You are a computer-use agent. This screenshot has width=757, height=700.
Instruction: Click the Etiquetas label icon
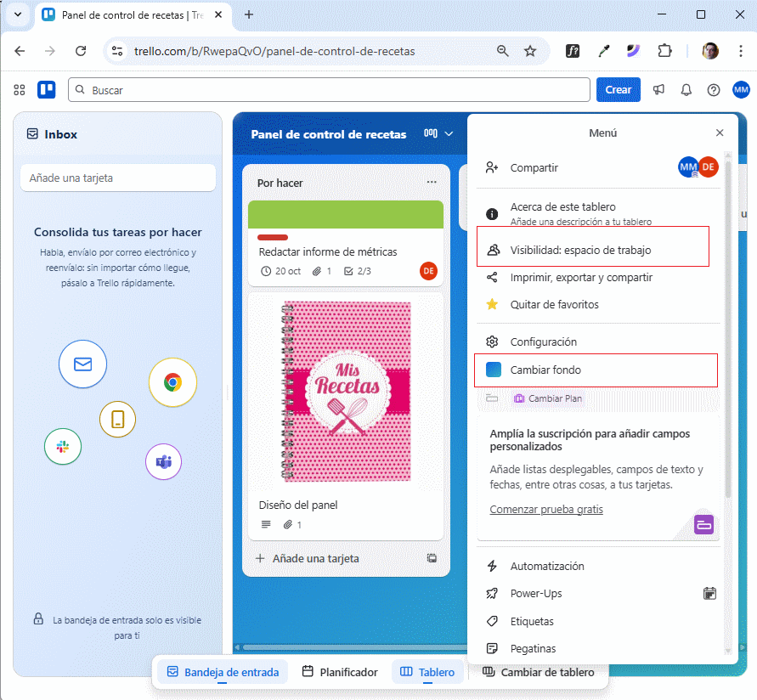pyautogui.click(x=492, y=621)
